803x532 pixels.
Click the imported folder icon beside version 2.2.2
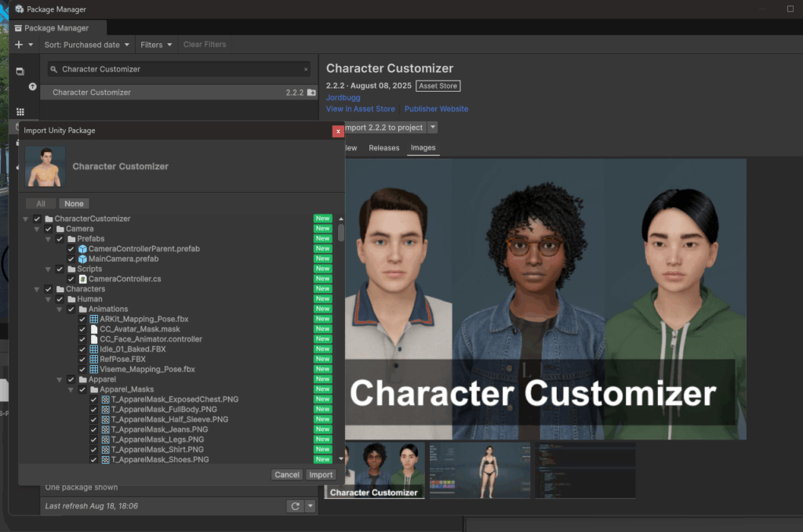[x=311, y=92]
